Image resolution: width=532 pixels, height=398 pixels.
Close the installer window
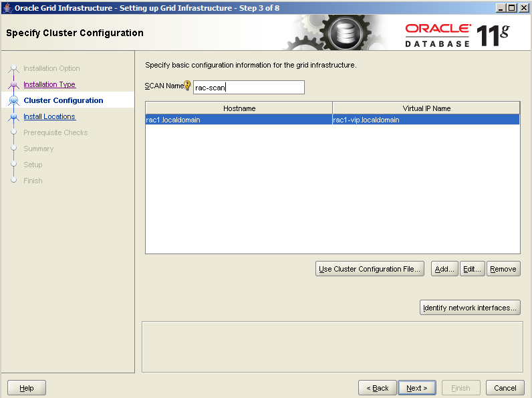[523, 7]
